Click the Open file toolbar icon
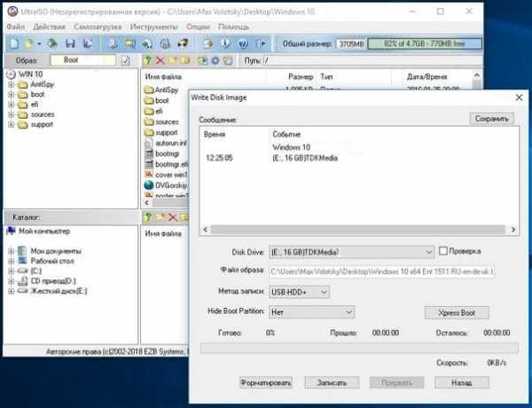The height and width of the screenshot is (408, 532). (29, 43)
